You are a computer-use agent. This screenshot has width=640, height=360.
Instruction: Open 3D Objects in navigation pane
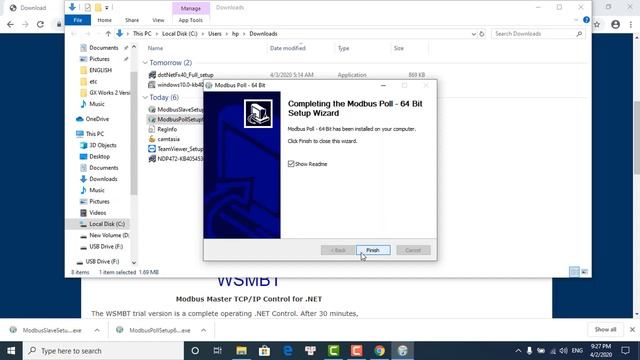click(103, 145)
